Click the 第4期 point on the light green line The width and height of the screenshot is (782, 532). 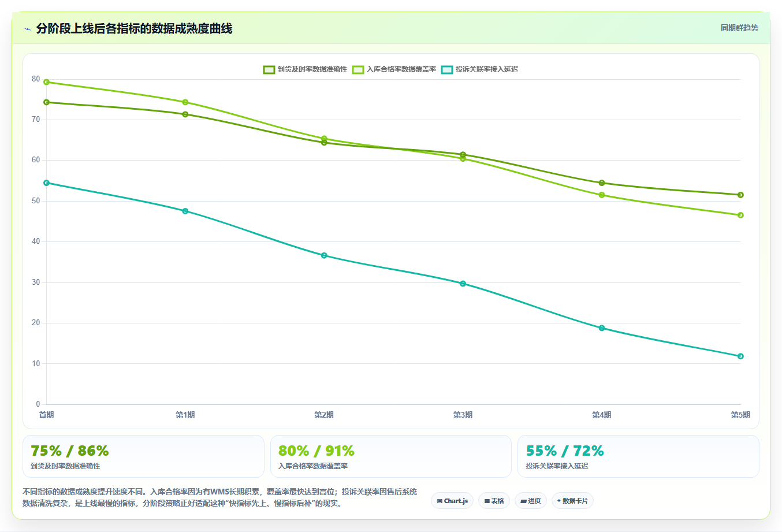[602, 195]
